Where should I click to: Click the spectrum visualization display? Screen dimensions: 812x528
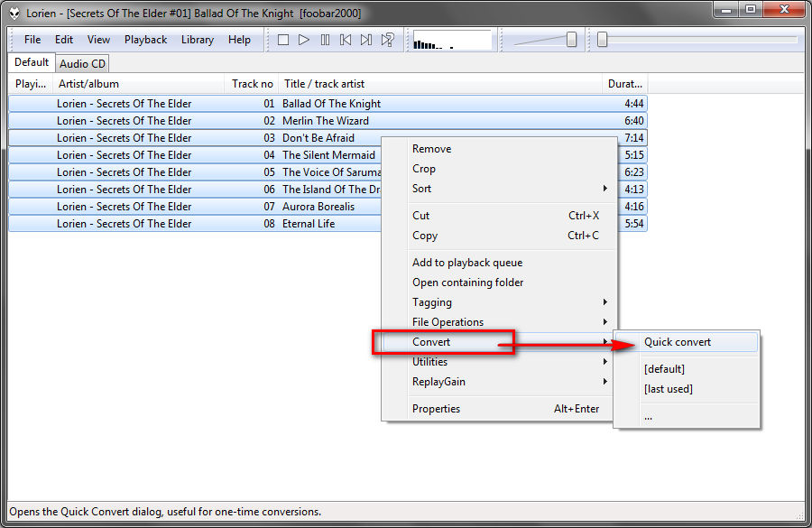[x=452, y=40]
